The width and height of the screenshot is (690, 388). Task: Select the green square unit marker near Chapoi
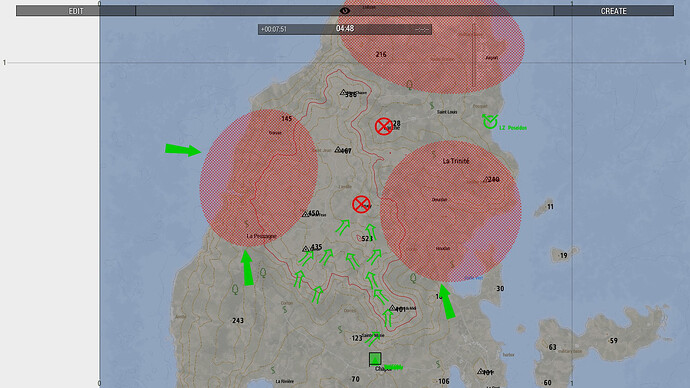click(375, 359)
